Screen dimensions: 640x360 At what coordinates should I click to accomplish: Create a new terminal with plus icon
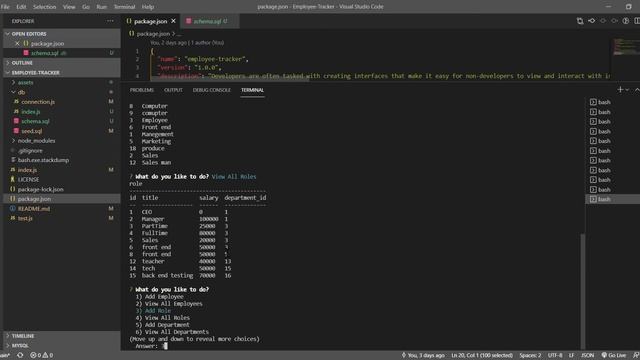620,89
